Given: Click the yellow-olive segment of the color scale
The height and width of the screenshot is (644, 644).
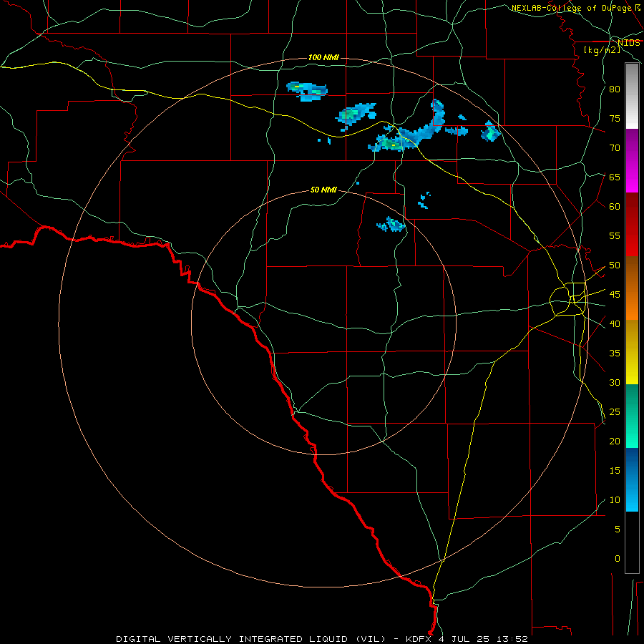Looking at the screenshot, I should (x=632, y=352).
